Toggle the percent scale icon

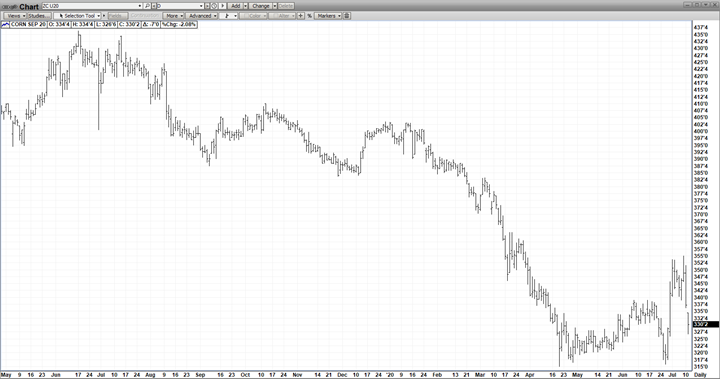tap(309, 16)
